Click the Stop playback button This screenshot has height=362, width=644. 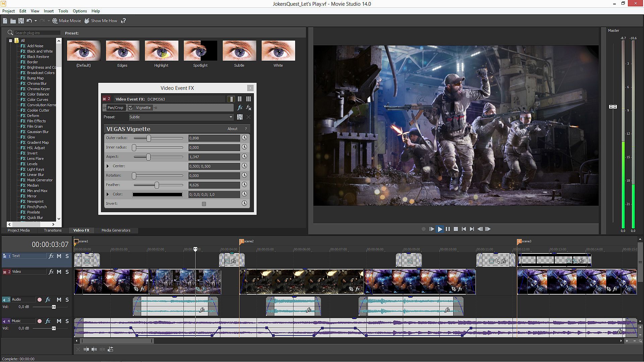455,229
